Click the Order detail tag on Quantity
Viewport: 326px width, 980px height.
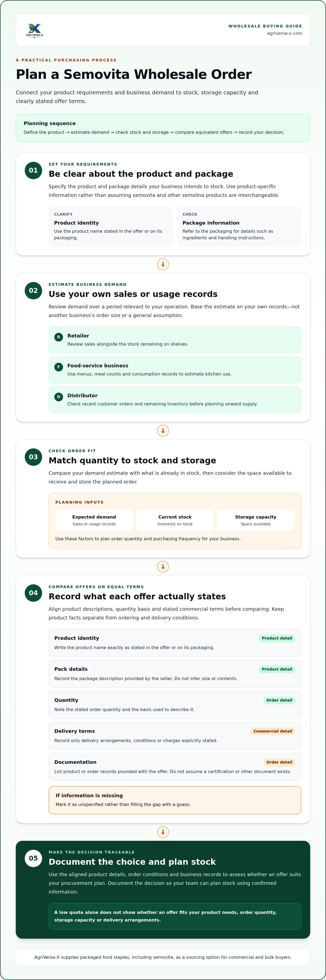[x=279, y=700]
